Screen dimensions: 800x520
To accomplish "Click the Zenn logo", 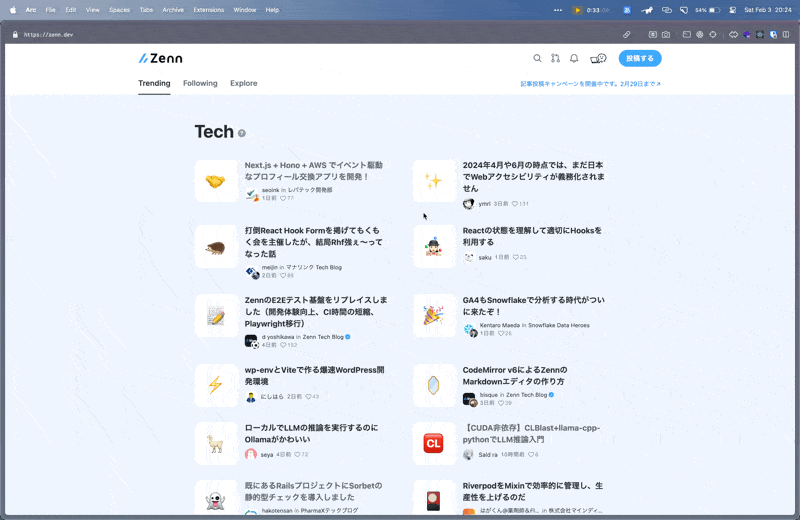I will 160,58.
